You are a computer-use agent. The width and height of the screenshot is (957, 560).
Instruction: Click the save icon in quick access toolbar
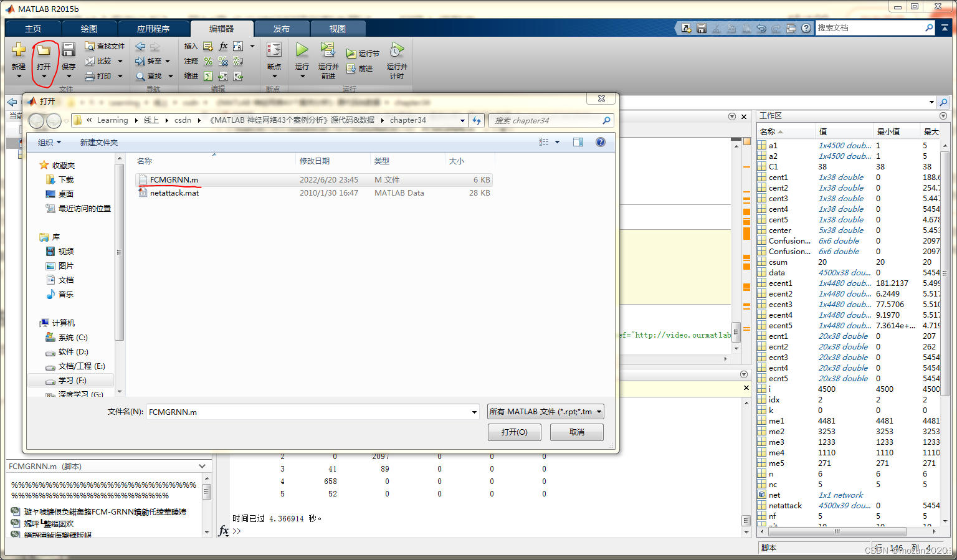pyautogui.click(x=702, y=28)
